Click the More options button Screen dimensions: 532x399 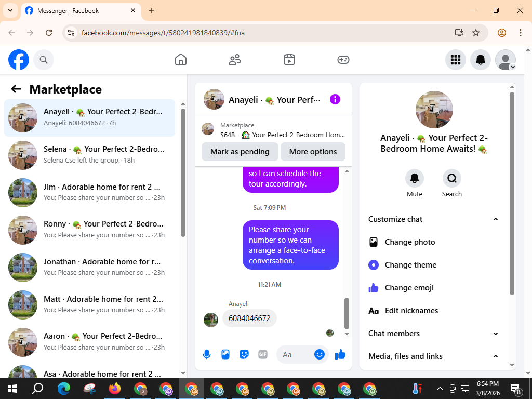(x=313, y=152)
